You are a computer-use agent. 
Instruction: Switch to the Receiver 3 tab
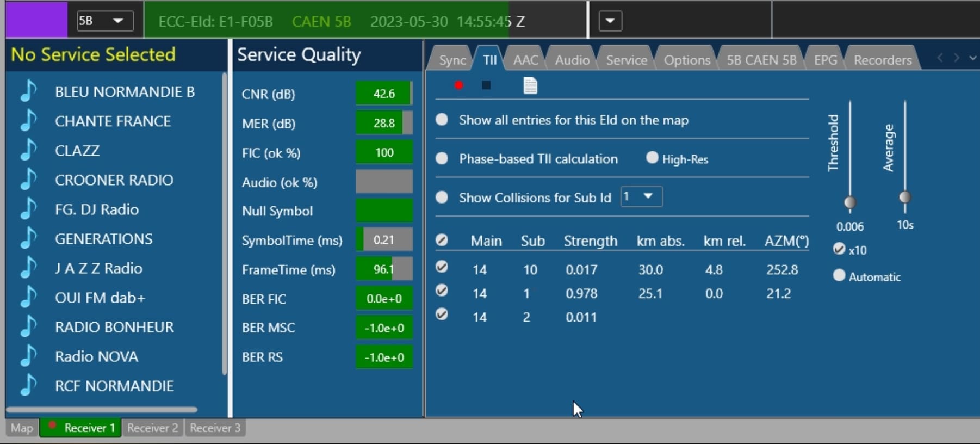pyautogui.click(x=215, y=428)
